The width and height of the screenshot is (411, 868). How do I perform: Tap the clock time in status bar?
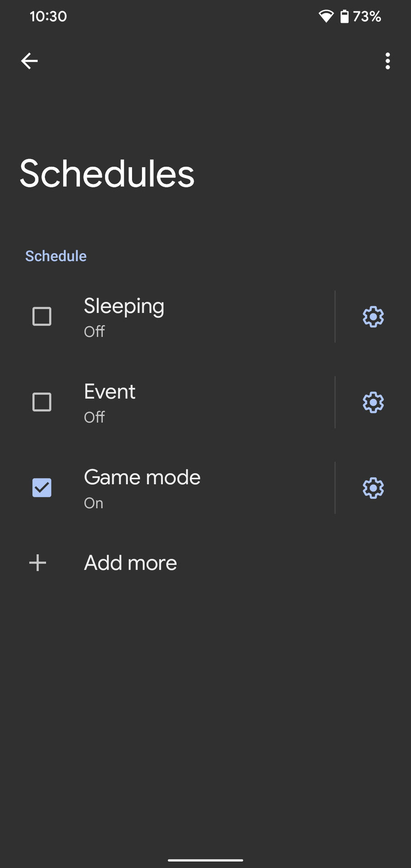pyautogui.click(x=48, y=17)
